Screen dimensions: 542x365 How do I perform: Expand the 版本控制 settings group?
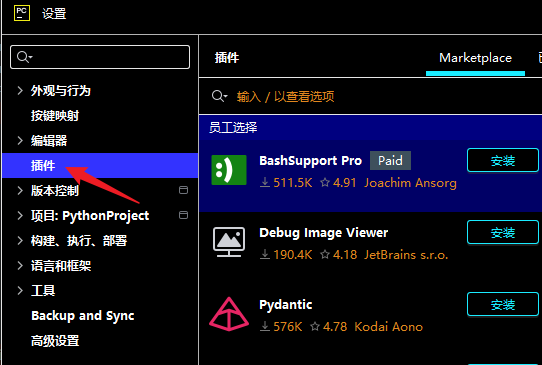tap(20, 190)
